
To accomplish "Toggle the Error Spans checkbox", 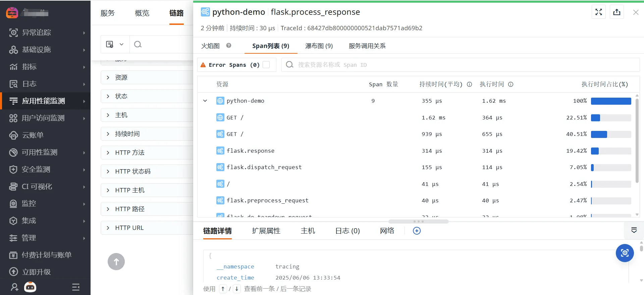I will [266, 65].
